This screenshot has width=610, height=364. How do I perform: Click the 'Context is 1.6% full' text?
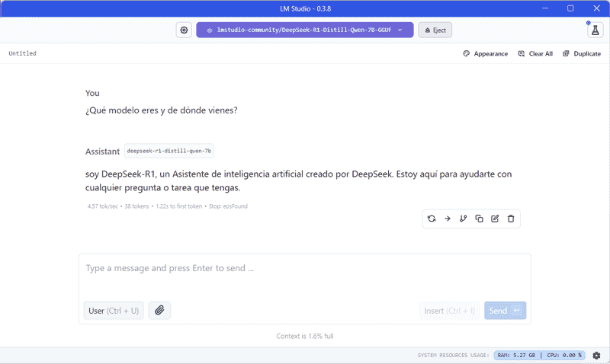304,336
